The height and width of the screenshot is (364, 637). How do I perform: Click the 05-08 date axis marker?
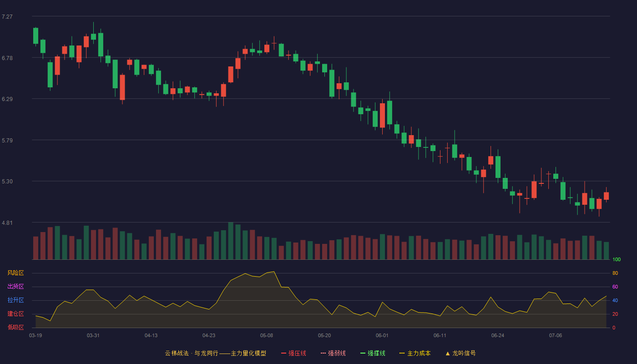point(267,335)
